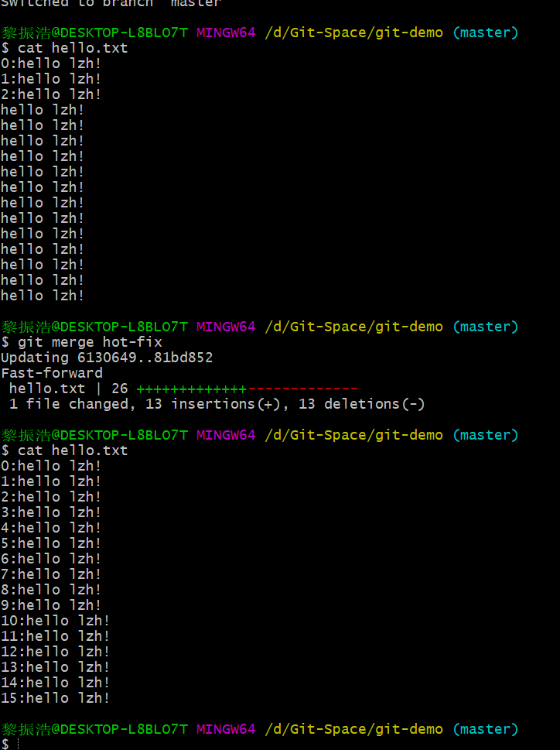Select the new commit hash 81bd852

click(x=183, y=358)
